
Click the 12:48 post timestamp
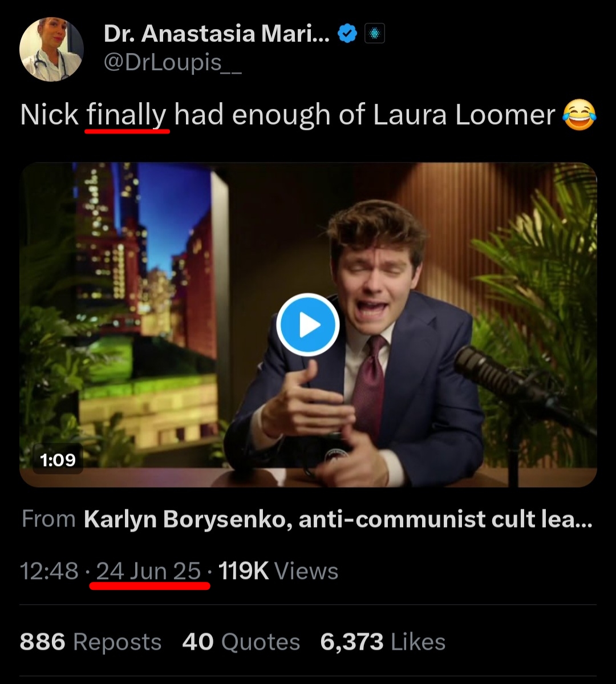click(x=49, y=571)
